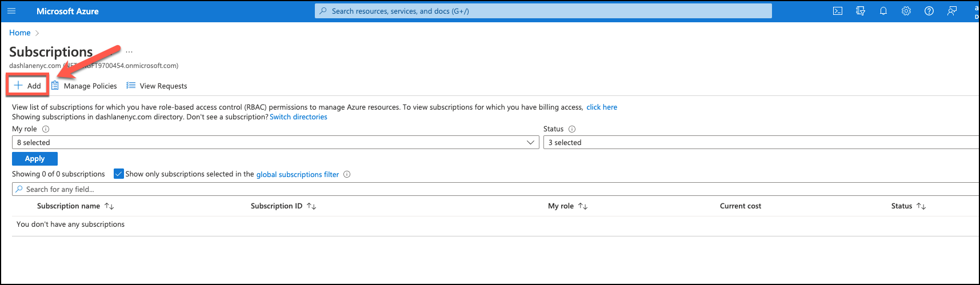Focus the Search for any field box

pyautogui.click(x=496, y=189)
